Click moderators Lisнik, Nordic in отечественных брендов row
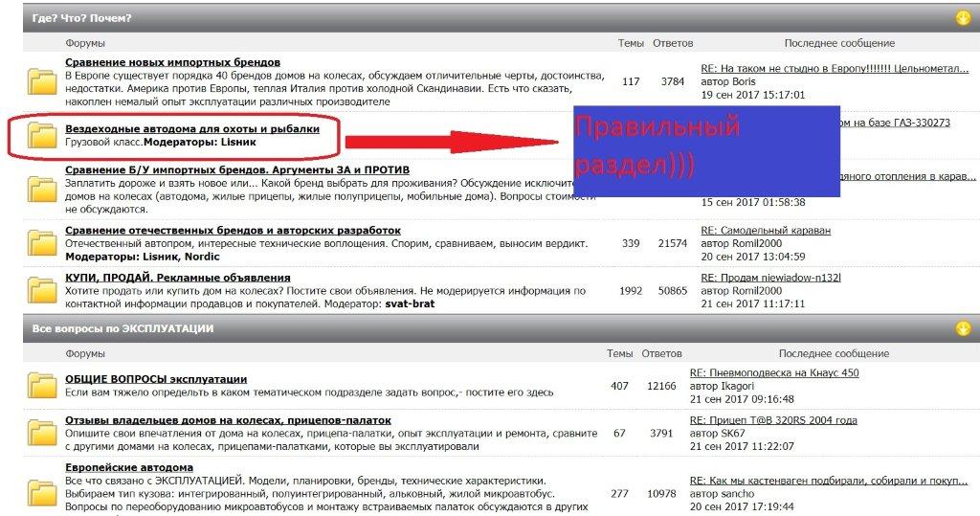This screenshot has width=980, height=516. [143, 257]
